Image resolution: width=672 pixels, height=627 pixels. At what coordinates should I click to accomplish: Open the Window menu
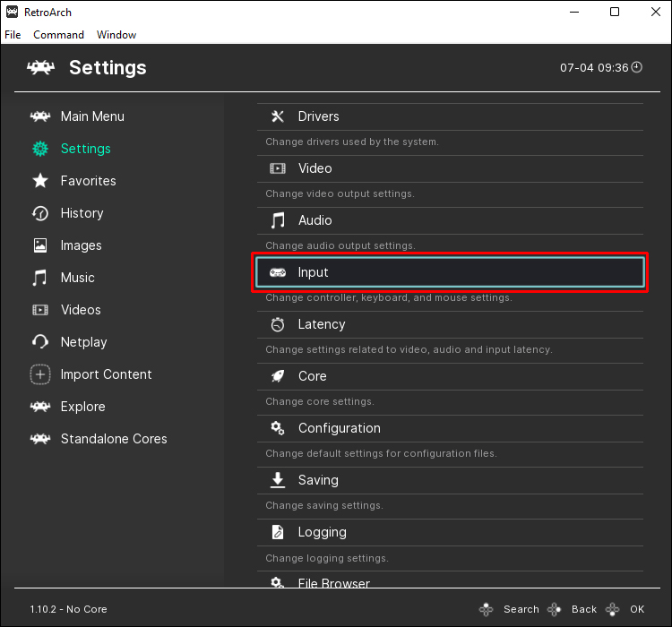[x=116, y=35]
